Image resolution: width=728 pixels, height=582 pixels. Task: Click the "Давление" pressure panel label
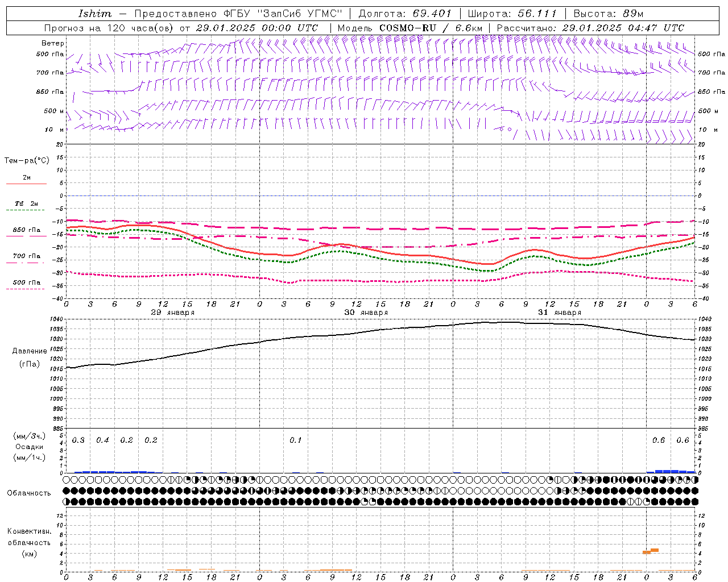[30, 351]
